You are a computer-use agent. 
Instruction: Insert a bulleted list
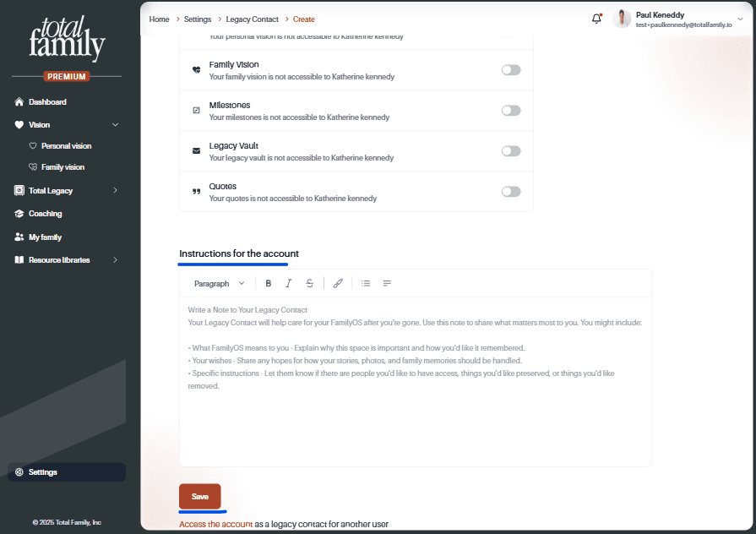[366, 283]
